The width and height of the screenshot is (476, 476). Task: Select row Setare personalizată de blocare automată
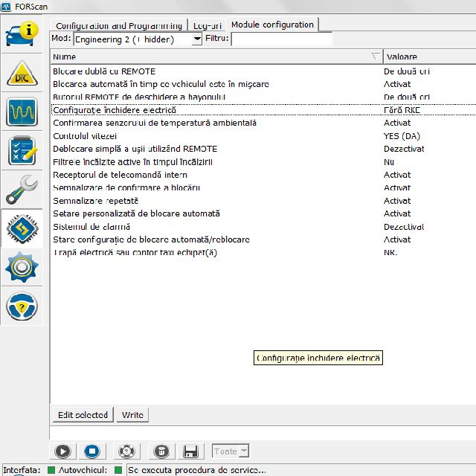[x=263, y=213]
